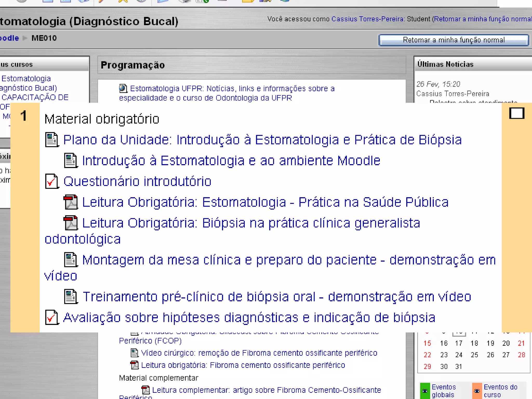Open the Introdução à Estomatologia e ao ambiente Moodle link

click(x=231, y=161)
